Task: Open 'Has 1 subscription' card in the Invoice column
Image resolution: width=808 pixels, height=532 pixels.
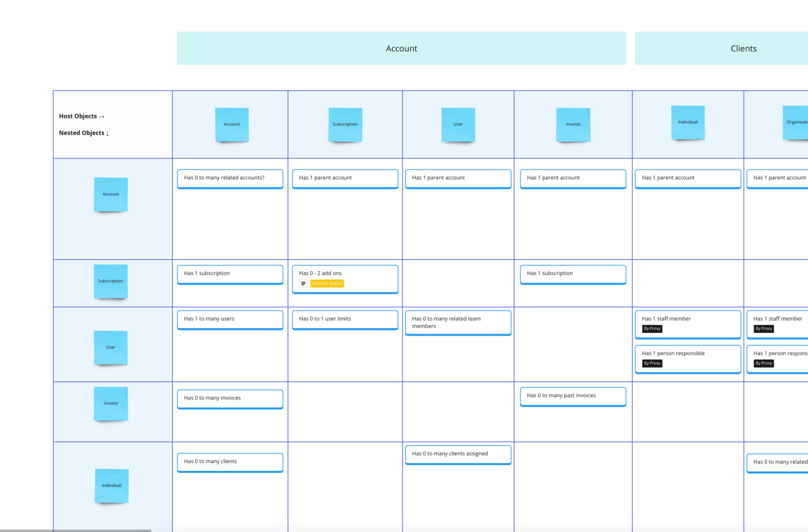Action: [x=573, y=274]
